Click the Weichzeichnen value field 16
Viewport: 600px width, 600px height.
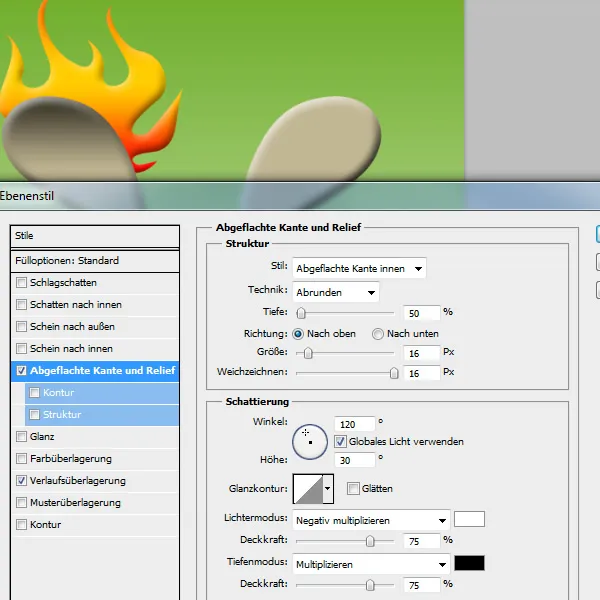click(x=421, y=373)
